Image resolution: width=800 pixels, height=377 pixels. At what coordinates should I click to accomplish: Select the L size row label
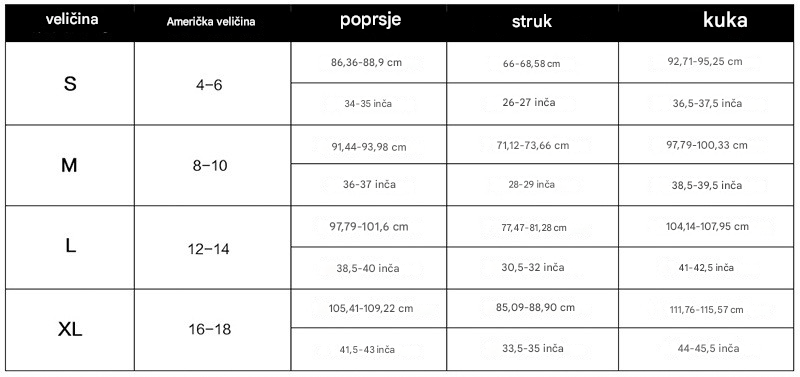(70, 247)
